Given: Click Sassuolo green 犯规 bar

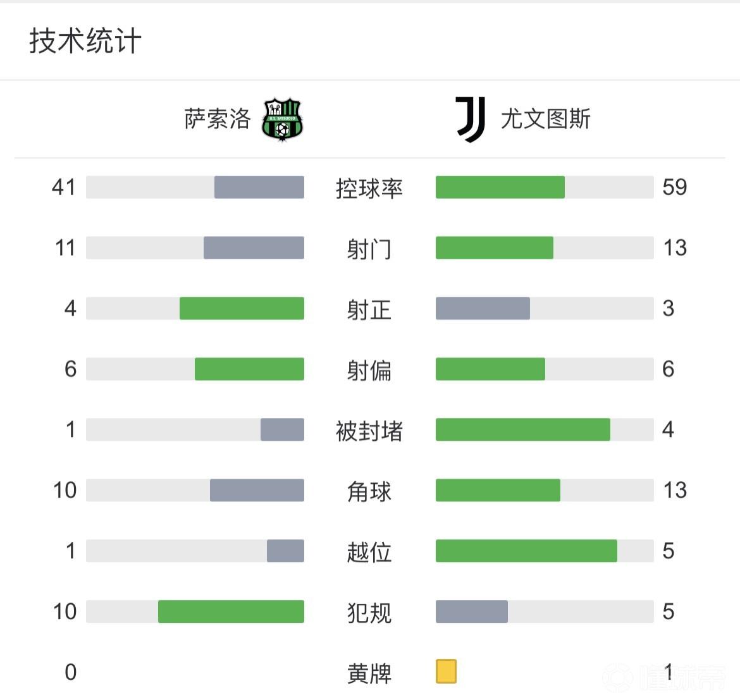Looking at the screenshot, I should [231, 611].
